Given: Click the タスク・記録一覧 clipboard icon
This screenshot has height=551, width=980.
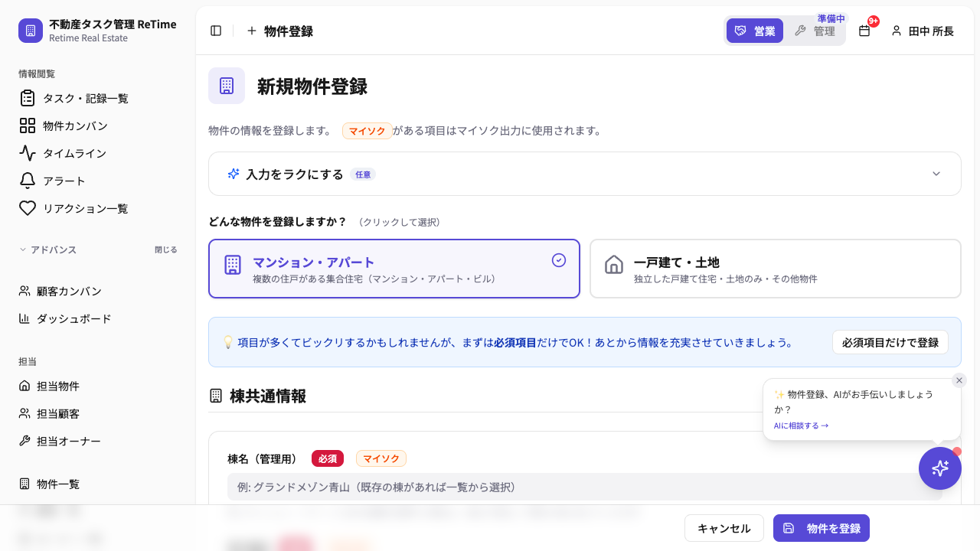Looking at the screenshot, I should click(x=28, y=98).
